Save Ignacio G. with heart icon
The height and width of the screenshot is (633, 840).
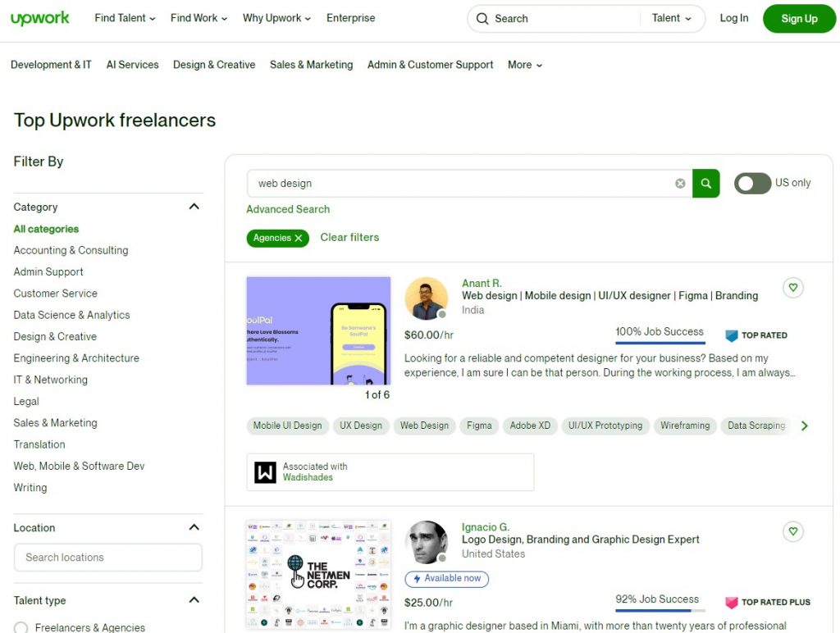(x=792, y=531)
